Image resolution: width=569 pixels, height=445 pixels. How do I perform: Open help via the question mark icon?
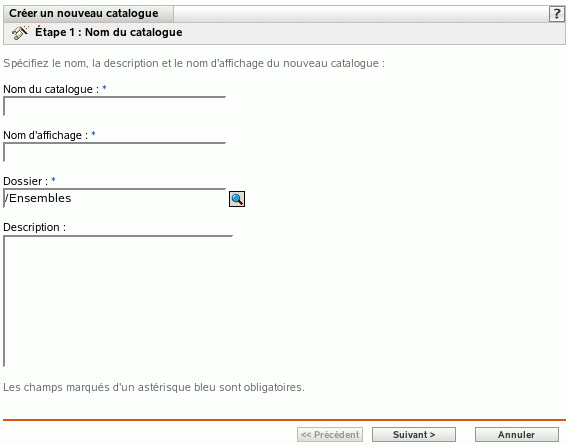point(557,14)
